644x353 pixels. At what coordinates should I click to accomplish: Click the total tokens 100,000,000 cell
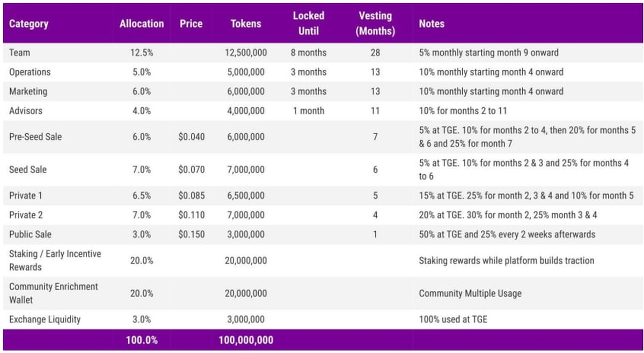pos(246,340)
